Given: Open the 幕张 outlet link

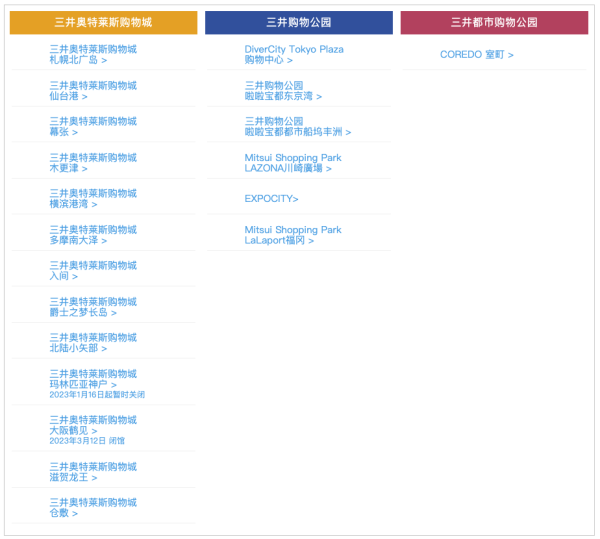Looking at the screenshot, I should click(x=93, y=127).
